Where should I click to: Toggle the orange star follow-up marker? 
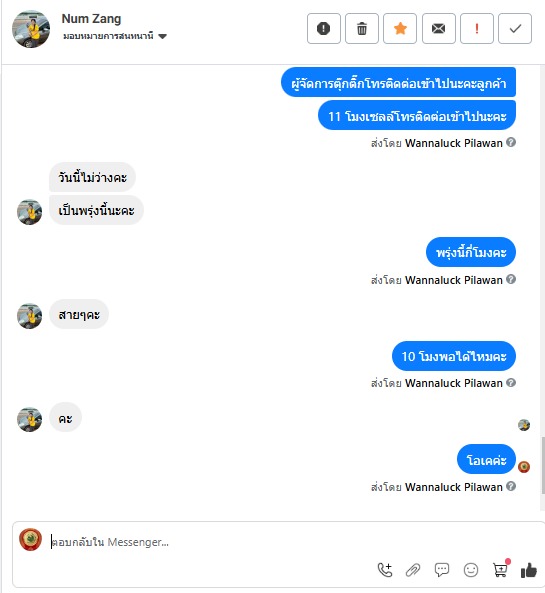[x=400, y=28]
